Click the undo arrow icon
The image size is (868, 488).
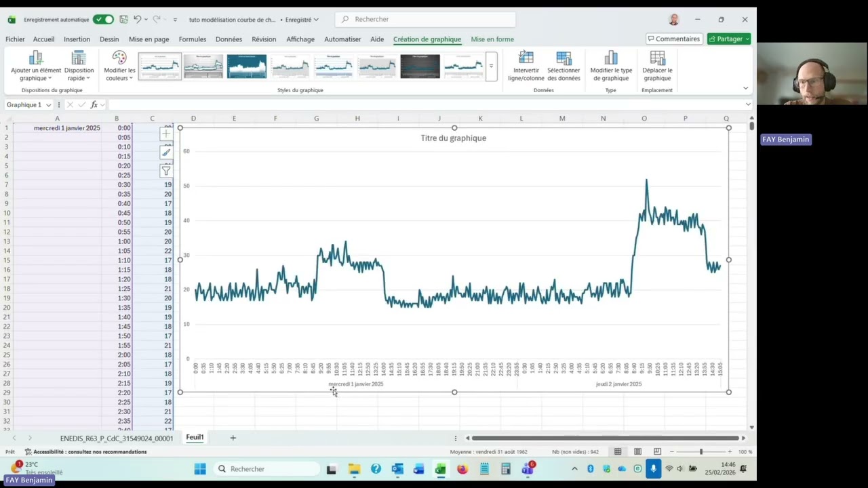click(x=138, y=20)
